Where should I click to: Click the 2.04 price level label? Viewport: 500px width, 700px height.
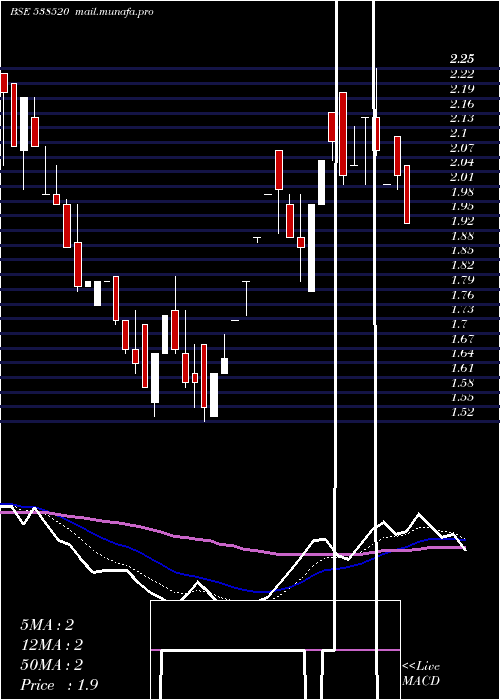coord(462,162)
